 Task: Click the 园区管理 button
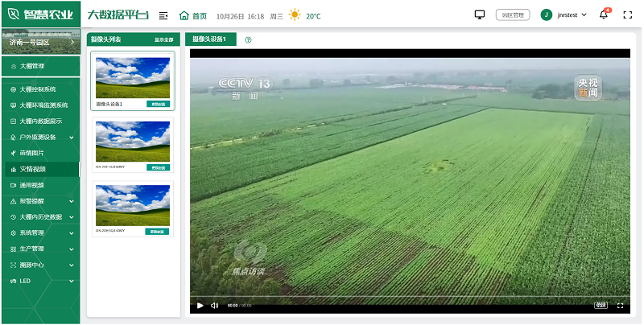(513, 15)
